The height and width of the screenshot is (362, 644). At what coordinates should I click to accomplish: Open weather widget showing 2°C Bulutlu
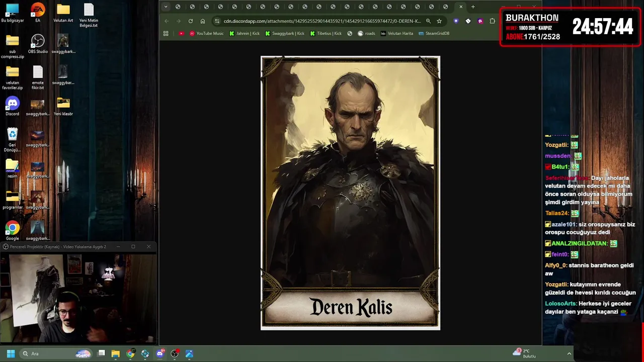525,353
